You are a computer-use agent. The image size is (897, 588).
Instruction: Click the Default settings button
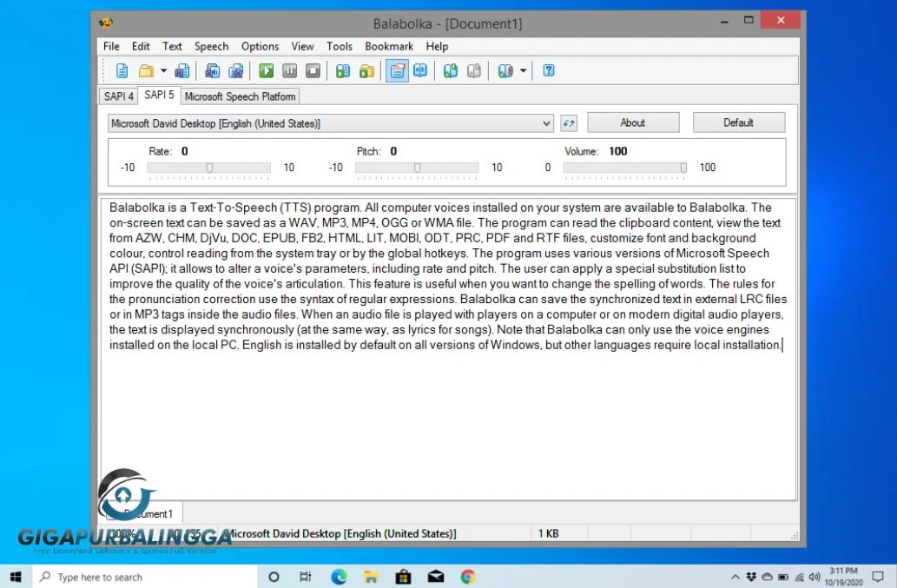click(x=739, y=122)
